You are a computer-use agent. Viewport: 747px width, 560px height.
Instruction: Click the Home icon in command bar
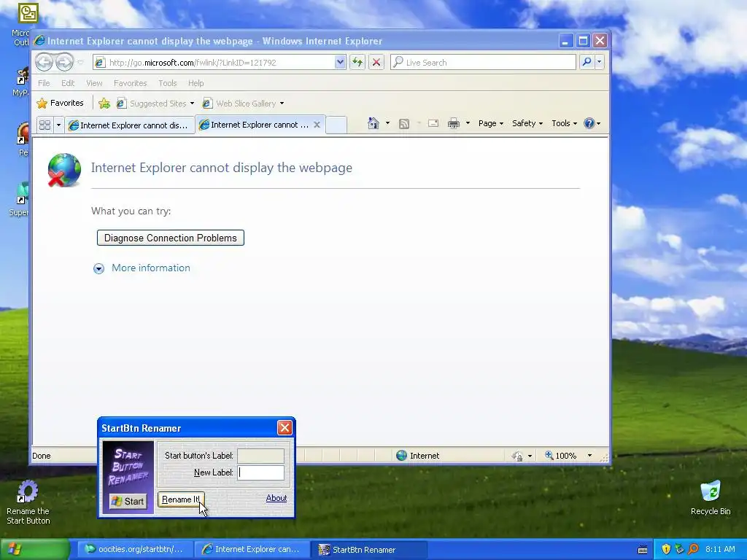coord(373,123)
